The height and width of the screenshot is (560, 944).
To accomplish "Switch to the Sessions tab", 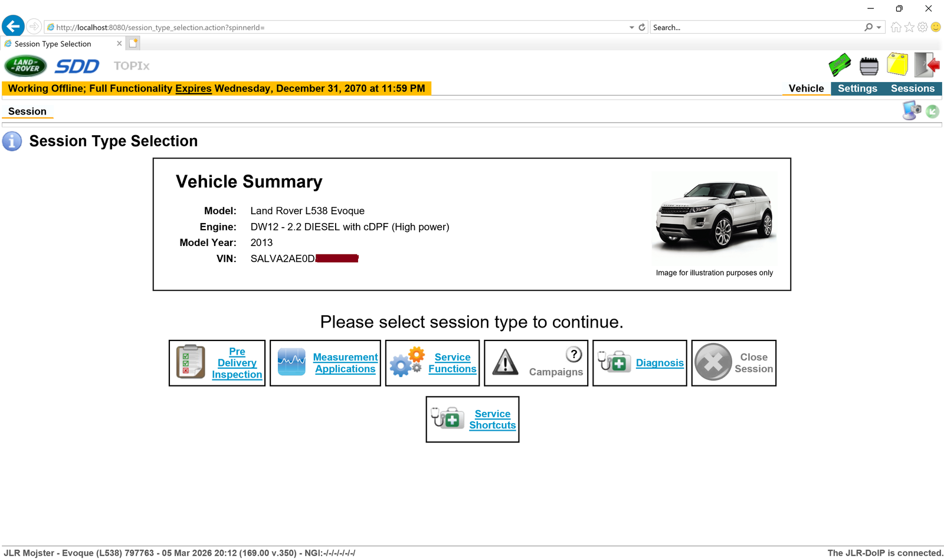I will (x=912, y=88).
